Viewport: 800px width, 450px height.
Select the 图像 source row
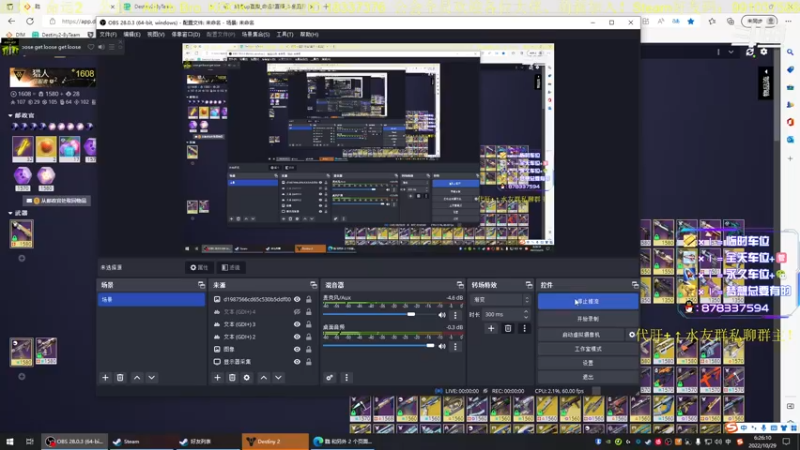(262, 349)
